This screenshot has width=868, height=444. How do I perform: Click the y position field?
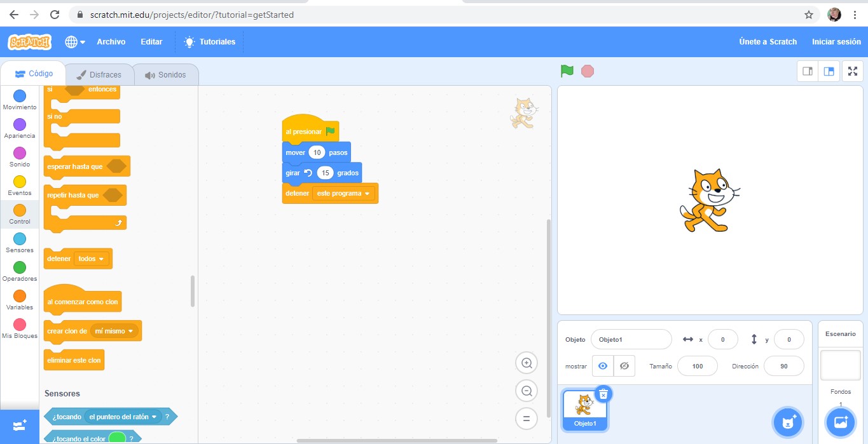point(789,340)
